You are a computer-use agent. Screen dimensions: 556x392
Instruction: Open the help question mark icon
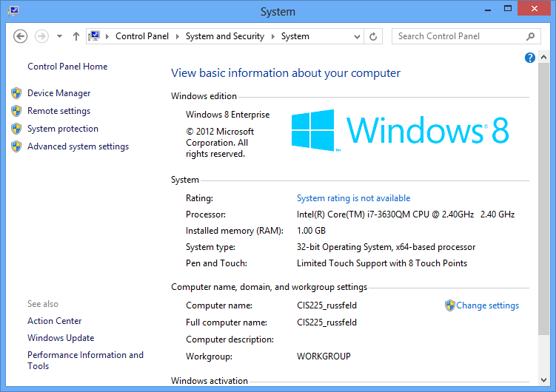click(x=530, y=58)
